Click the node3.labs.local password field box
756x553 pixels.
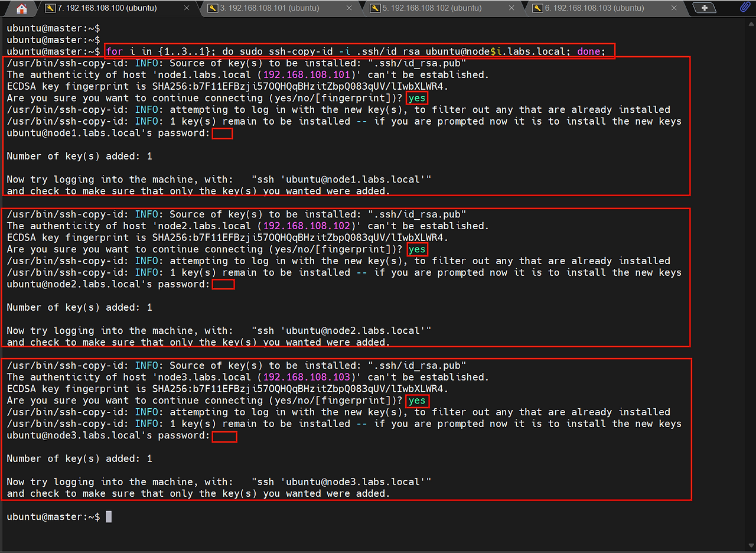point(224,437)
